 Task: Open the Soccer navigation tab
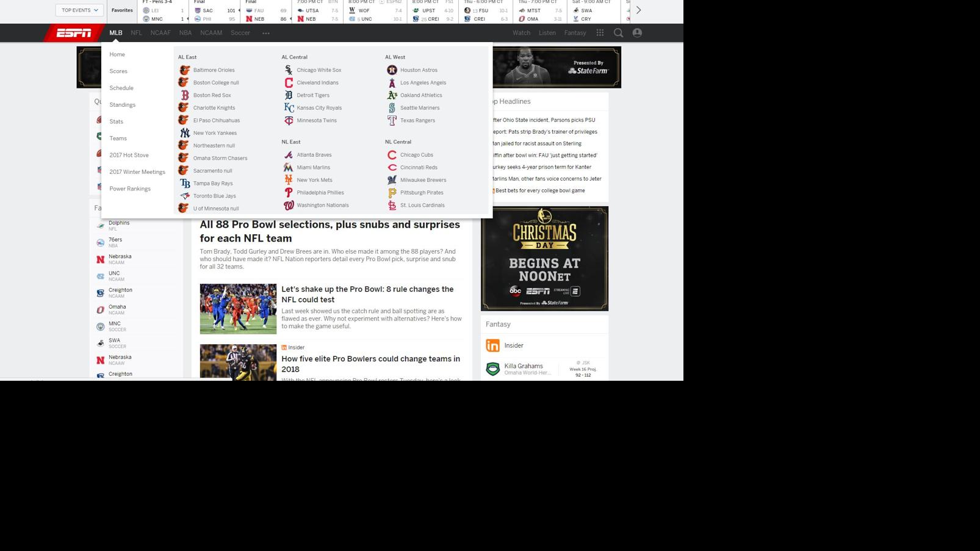pyautogui.click(x=240, y=33)
